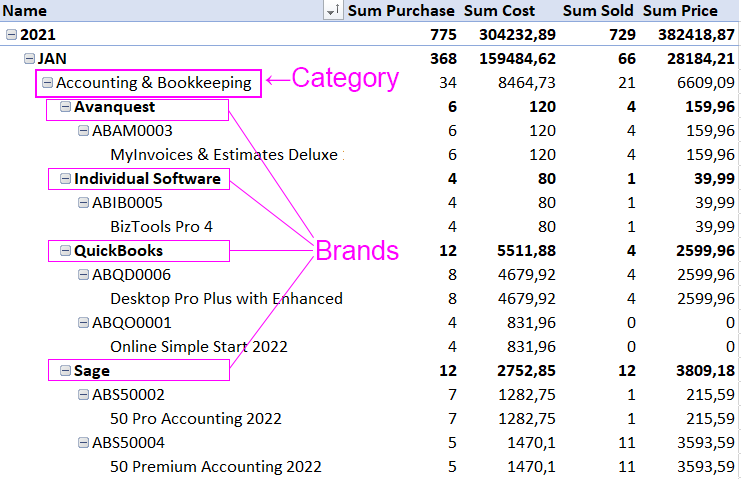This screenshot has height=479, width=741.
Task: Collapse the ABAM0003 item row
Action: pyautogui.click(x=83, y=131)
